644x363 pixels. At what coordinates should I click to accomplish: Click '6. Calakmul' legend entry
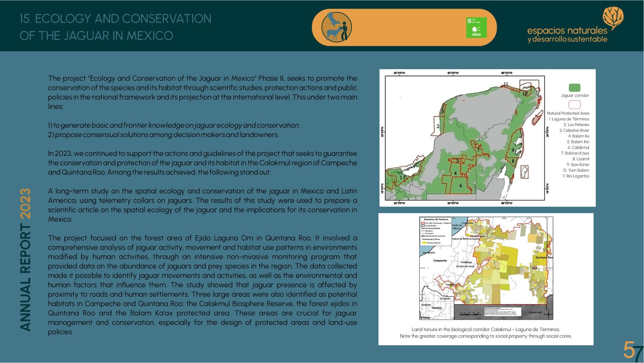(x=578, y=148)
